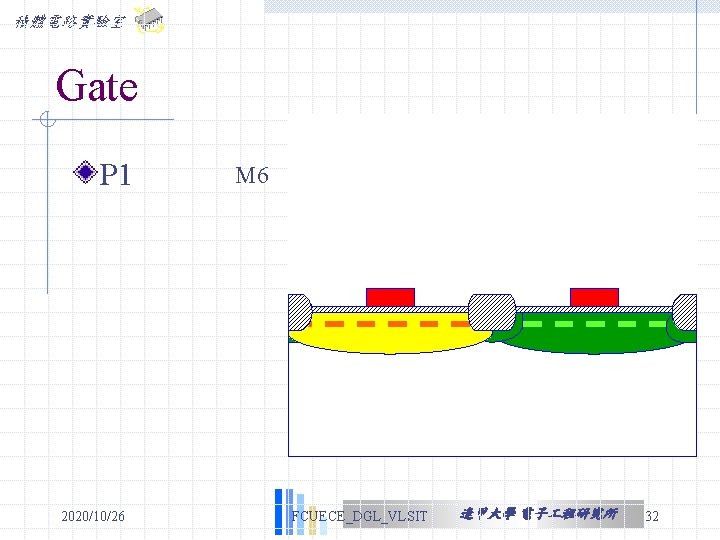720x540 pixels.
Task: Click the Chinese lab name header text
Action: tap(70, 21)
